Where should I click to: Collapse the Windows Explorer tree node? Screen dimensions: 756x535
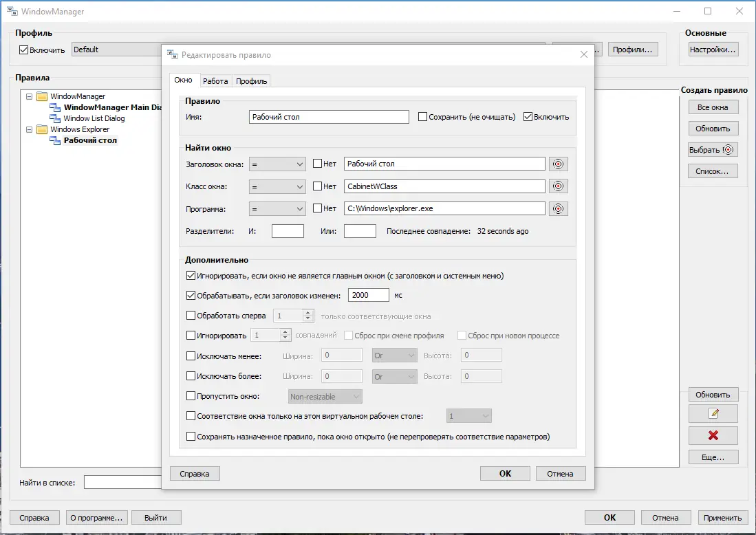point(29,129)
